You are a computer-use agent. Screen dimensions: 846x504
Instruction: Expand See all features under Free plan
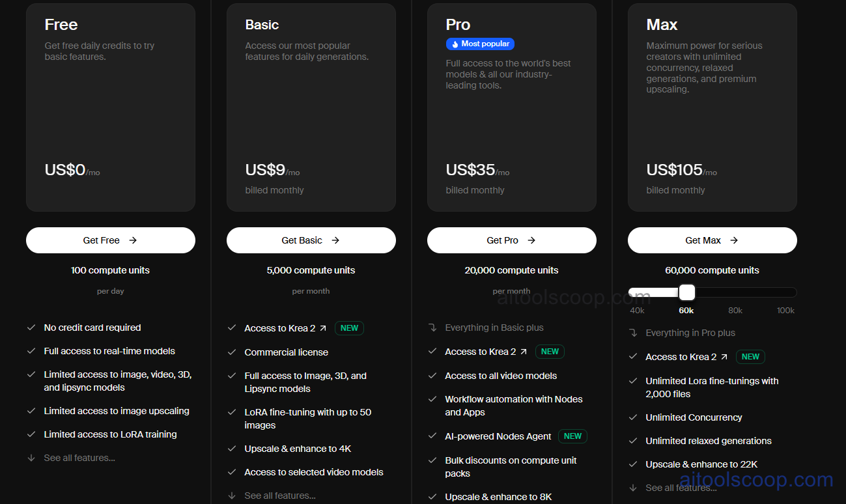click(79, 458)
